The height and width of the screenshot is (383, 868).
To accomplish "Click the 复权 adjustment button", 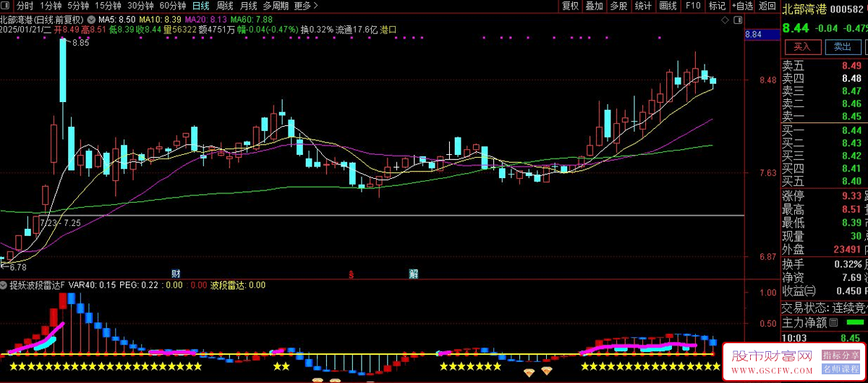I will click(570, 6).
